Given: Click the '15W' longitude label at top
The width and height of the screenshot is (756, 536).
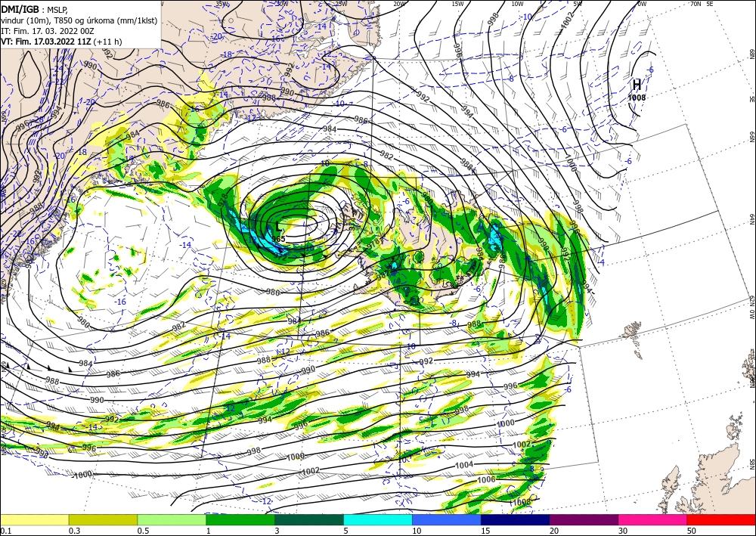Looking at the screenshot, I should [x=458, y=4].
